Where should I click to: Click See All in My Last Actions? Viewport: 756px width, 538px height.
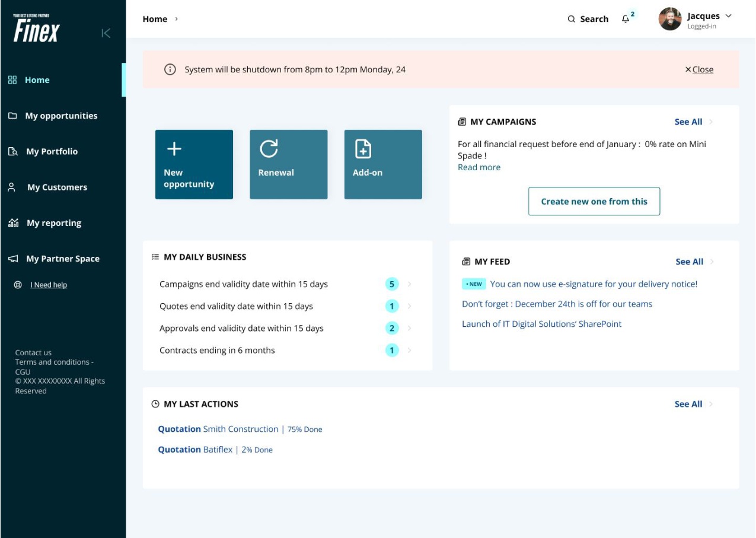tap(688, 404)
